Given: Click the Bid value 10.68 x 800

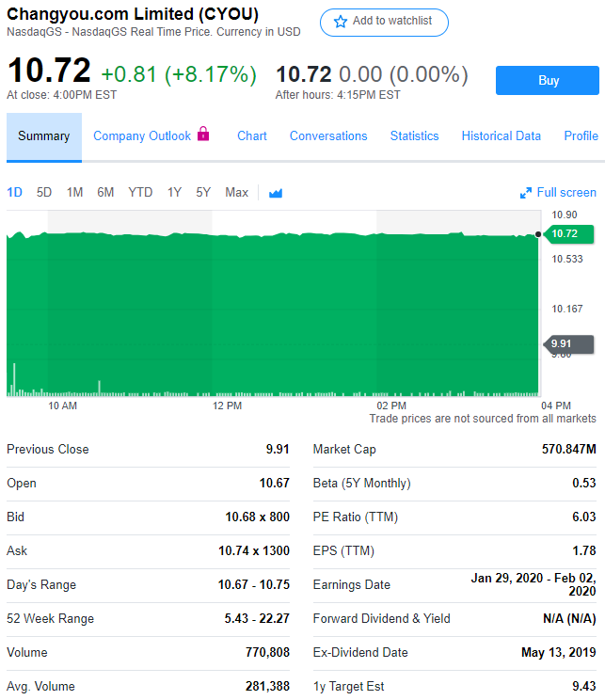Looking at the screenshot, I should point(257,517).
